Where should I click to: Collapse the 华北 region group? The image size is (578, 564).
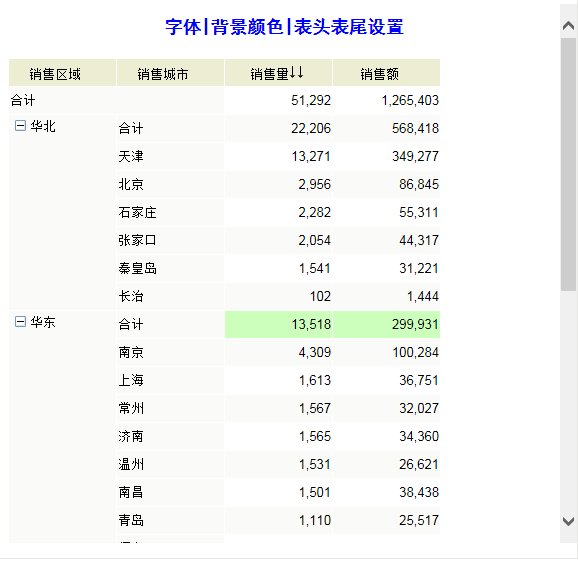click(x=20, y=126)
